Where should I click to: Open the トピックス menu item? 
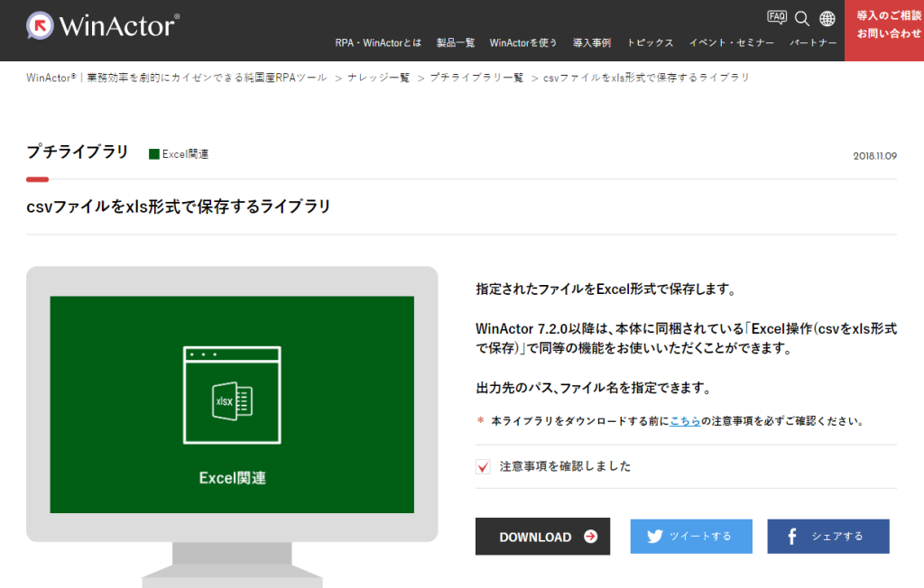pyautogui.click(x=650, y=43)
